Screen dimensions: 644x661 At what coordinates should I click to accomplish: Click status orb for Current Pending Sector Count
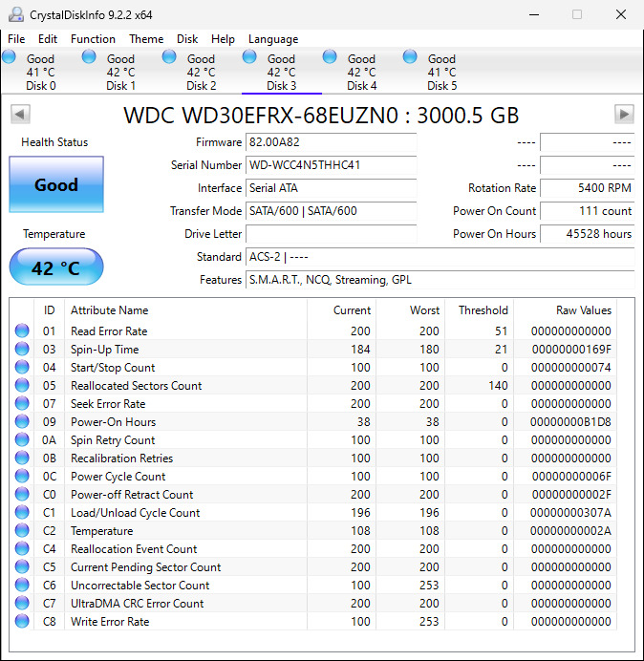pyautogui.click(x=22, y=566)
